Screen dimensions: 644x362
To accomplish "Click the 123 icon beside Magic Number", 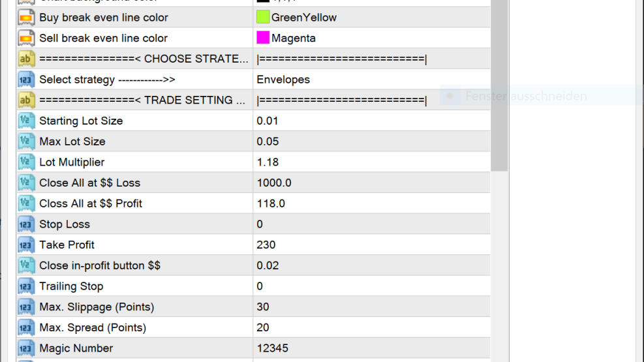I will (26, 348).
